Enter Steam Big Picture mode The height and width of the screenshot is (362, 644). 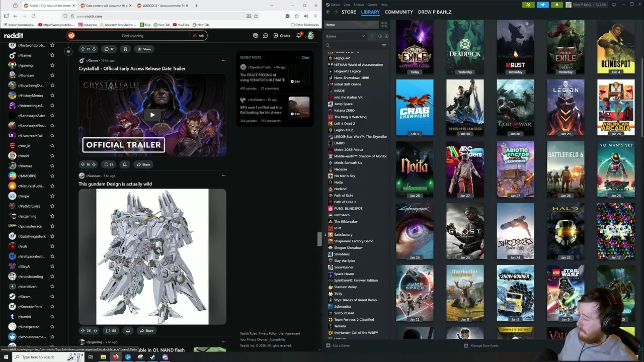pyautogui.click(x=613, y=5)
